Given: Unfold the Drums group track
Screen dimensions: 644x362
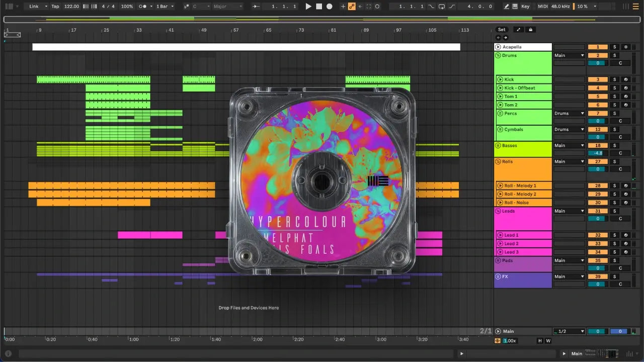Looking at the screenshot, I should pos(498,55).
